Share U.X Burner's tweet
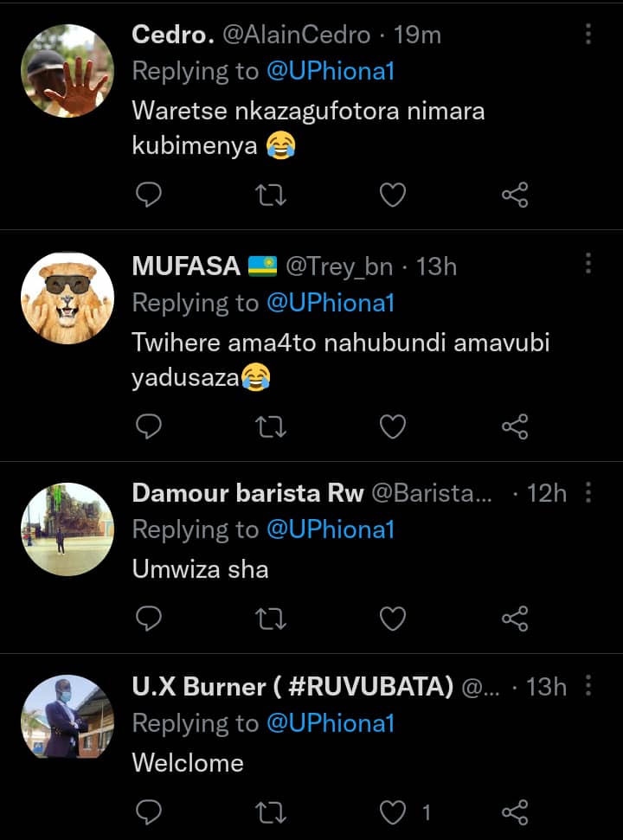 [515, 811]
